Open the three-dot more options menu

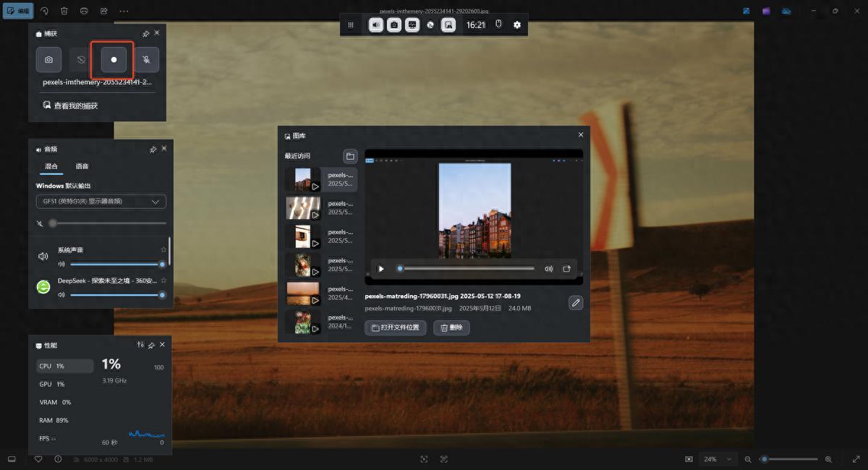(124, 11)
